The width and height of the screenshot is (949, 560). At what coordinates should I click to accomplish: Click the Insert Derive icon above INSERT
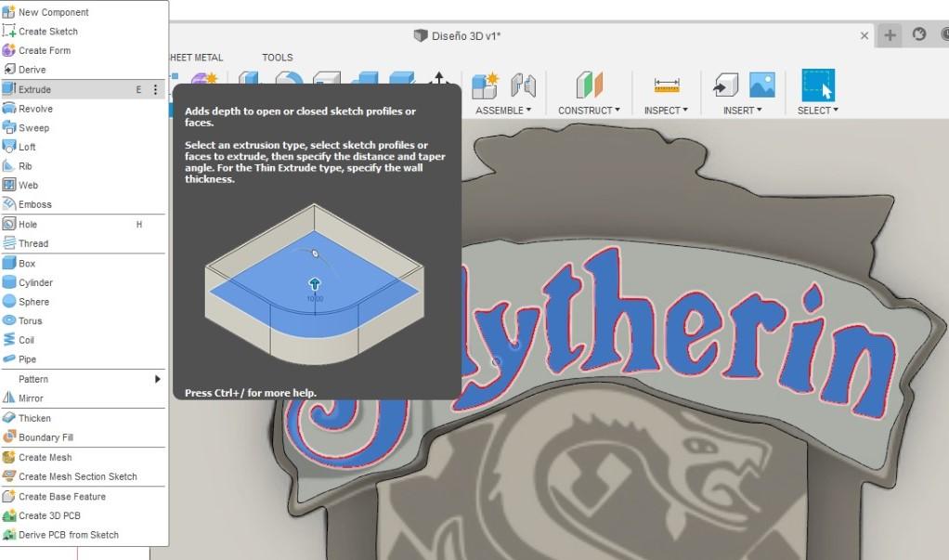725,85
